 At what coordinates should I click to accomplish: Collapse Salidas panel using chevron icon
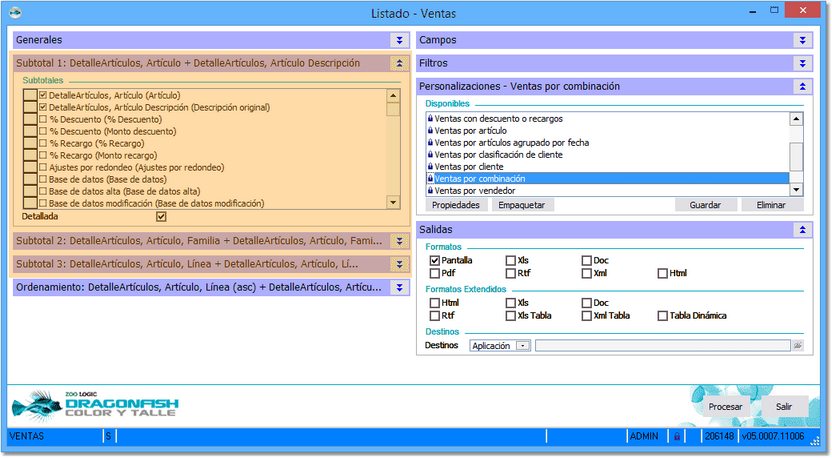802,230
